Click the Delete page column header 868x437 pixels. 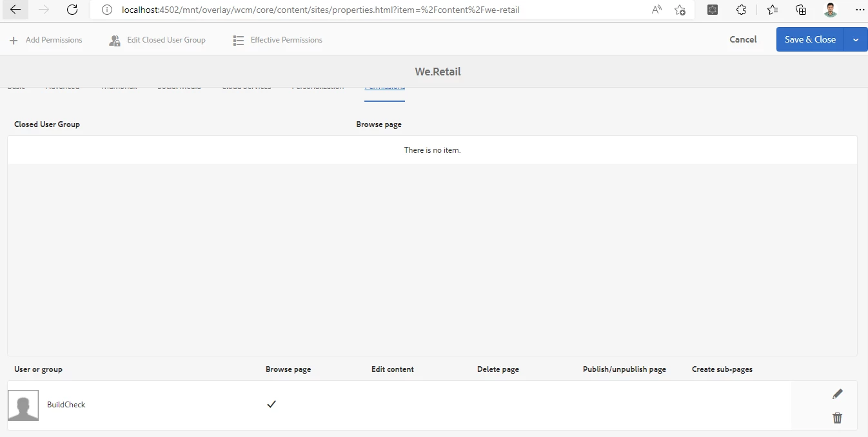coord(498,369)
